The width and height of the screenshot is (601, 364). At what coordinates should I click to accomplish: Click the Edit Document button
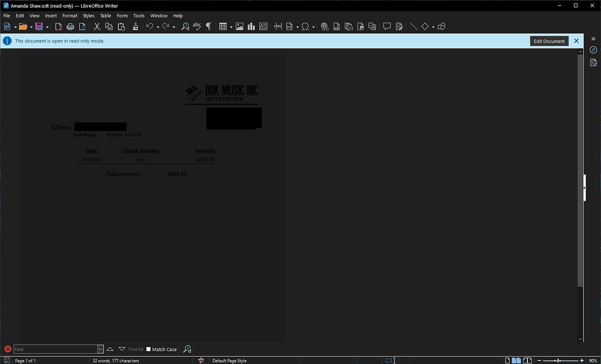coord(549,40)
